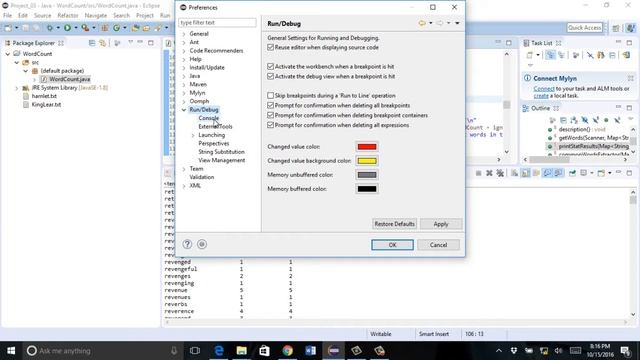Image resolution: width=640 pixels, height=360 pixels.
Task: Open Microsoft Edge from taskbar
Action: click(x=219, y=351)
